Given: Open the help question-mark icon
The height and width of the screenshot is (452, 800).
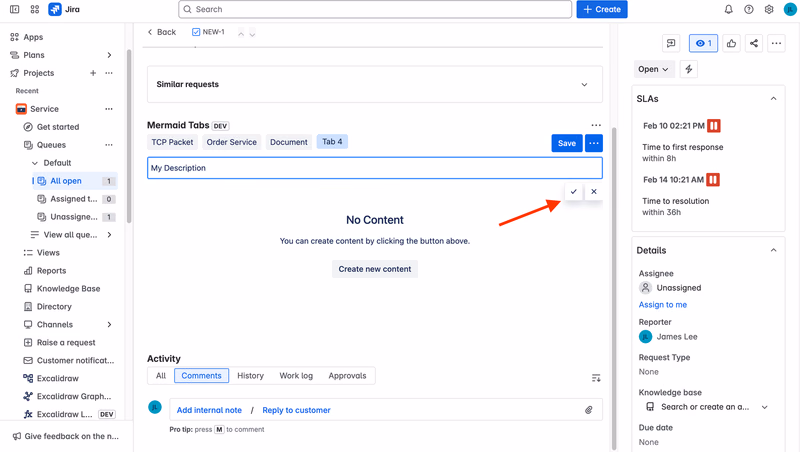Looking at the screenshot, I should [x=748, y=9].
